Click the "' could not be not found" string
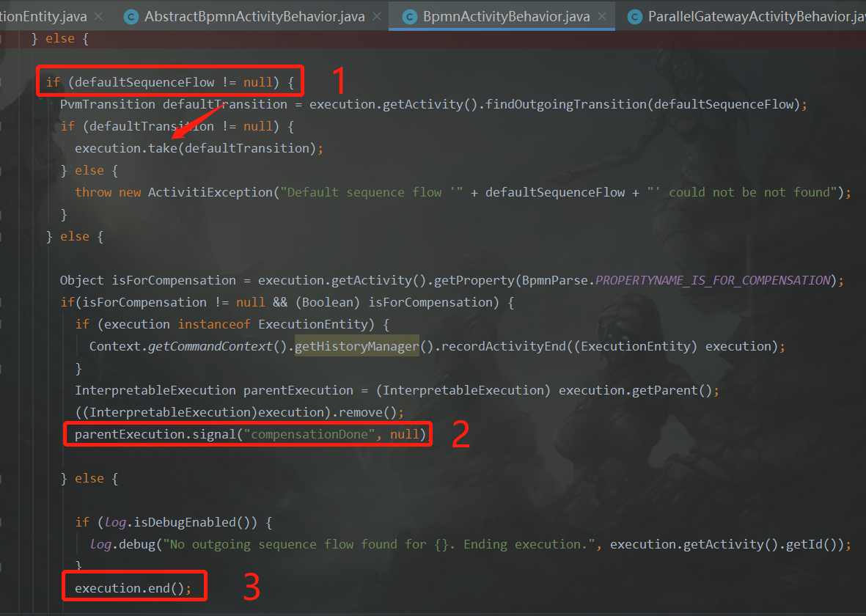This screenshot has width=866, height=616. point(742,192)
